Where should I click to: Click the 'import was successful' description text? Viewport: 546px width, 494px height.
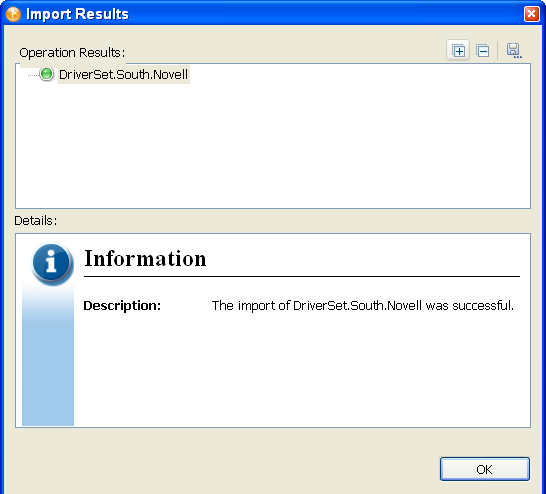[362, 306]
